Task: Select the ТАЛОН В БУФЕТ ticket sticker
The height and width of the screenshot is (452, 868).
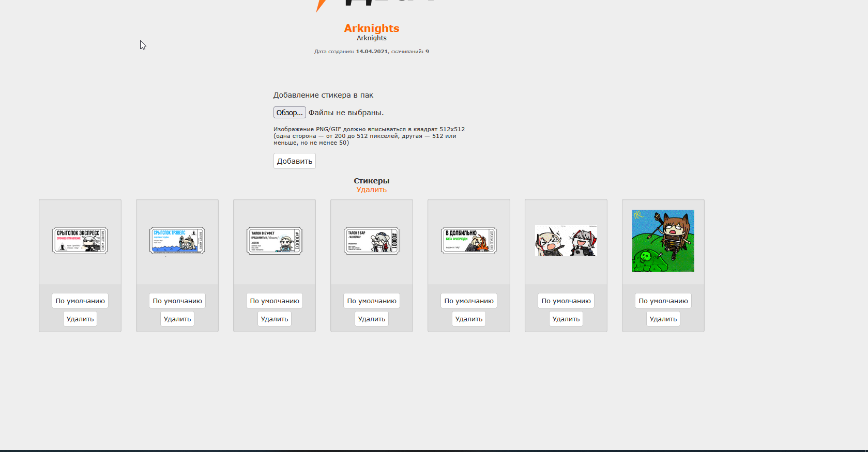Action: pos(275,241)
